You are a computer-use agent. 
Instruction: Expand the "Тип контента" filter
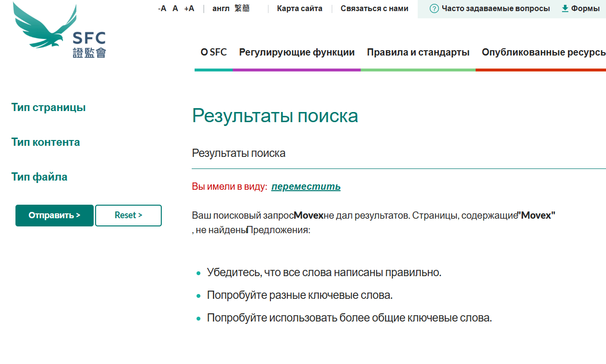pyautogui.click(x=45, y=142)
